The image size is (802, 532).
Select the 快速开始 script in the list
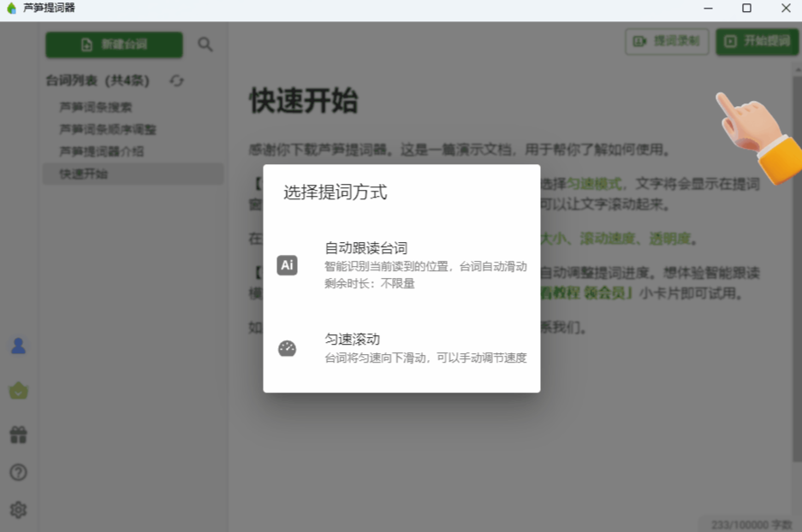84,174
